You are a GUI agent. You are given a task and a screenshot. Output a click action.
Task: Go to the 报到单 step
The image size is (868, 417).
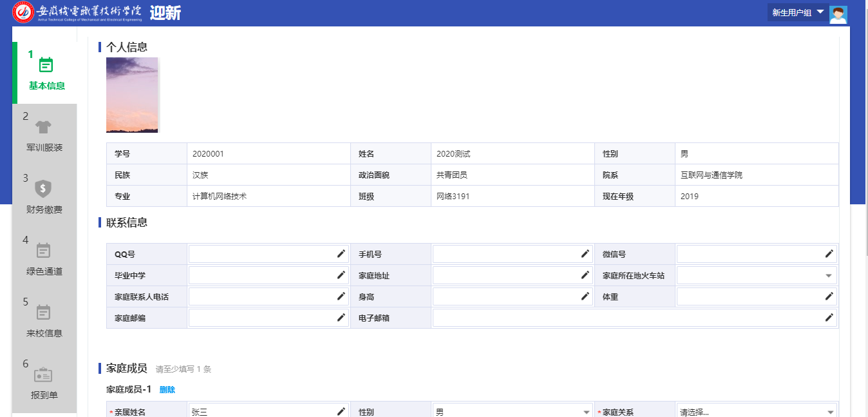click(x=44, y=382)
